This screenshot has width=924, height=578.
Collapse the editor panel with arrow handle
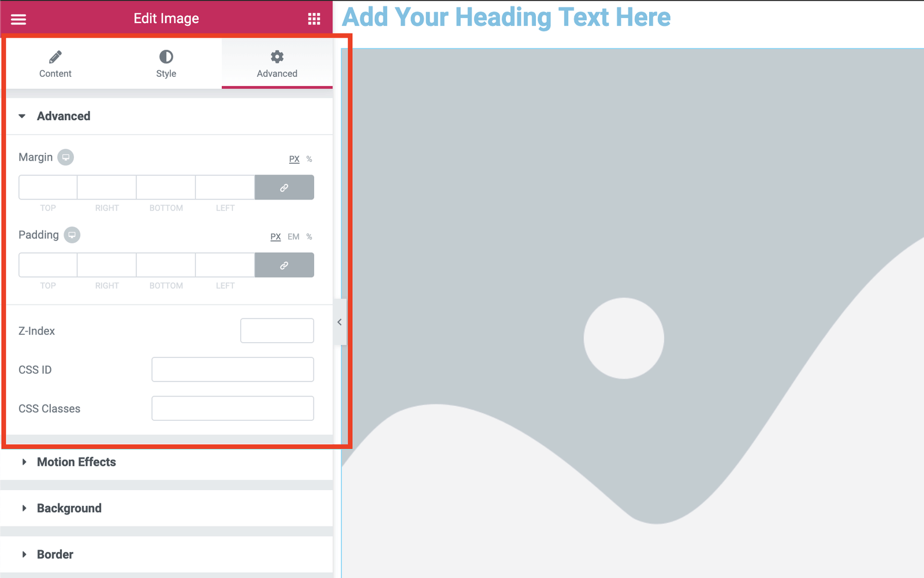340,322
